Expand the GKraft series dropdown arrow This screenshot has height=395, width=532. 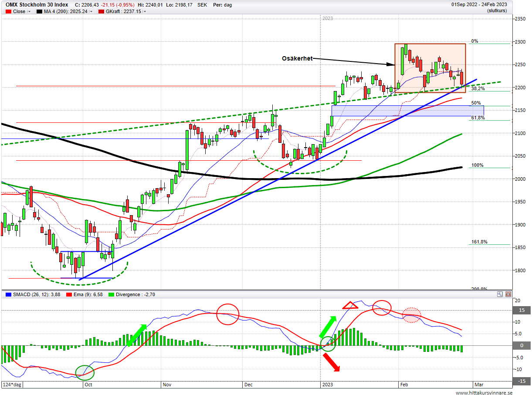pos(145,12)
